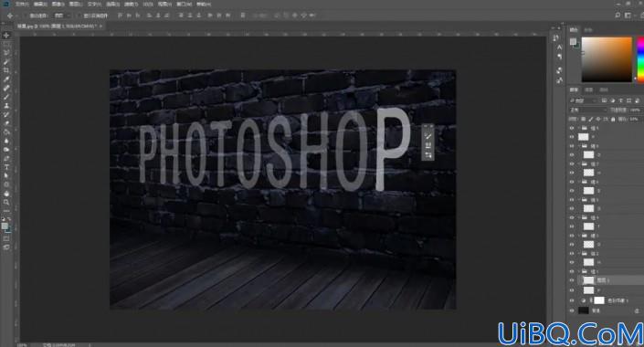644x347 pixels.
Task: Select the Zoom tool
Action: coord(6,202)
